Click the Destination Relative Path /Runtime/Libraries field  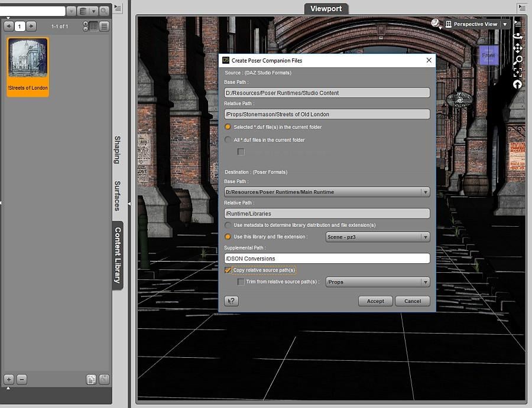pyautogui.click(x=327, y=214)
